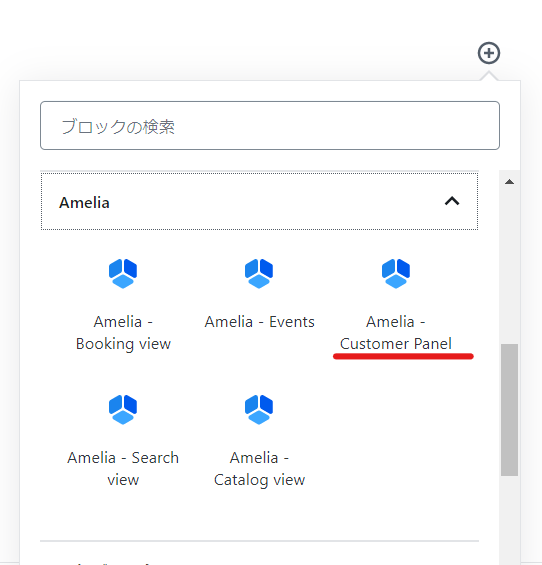Viewport: 542px width, 565px height.
Task: Expand the cut-off category below the Amelia section
Action: pos(259,560)
